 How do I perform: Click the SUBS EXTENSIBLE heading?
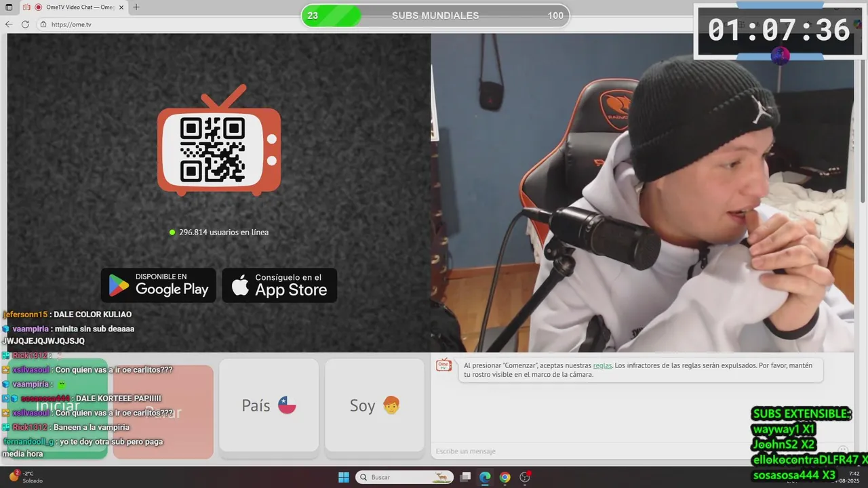click(801, 413)
